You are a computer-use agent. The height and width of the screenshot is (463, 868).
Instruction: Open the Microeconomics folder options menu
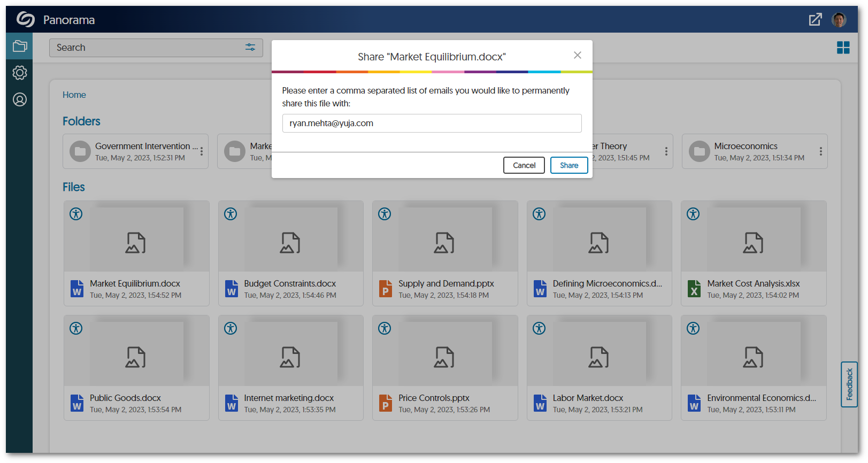820,151
